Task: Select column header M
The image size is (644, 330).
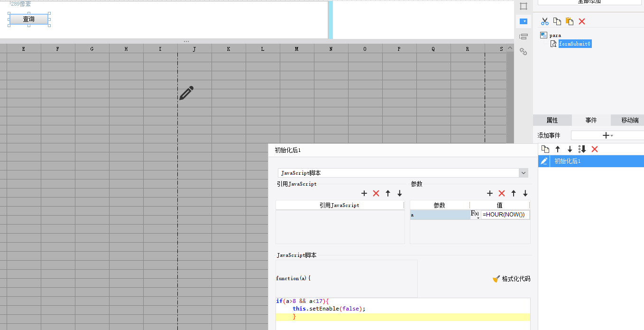Action: [297, 48]
